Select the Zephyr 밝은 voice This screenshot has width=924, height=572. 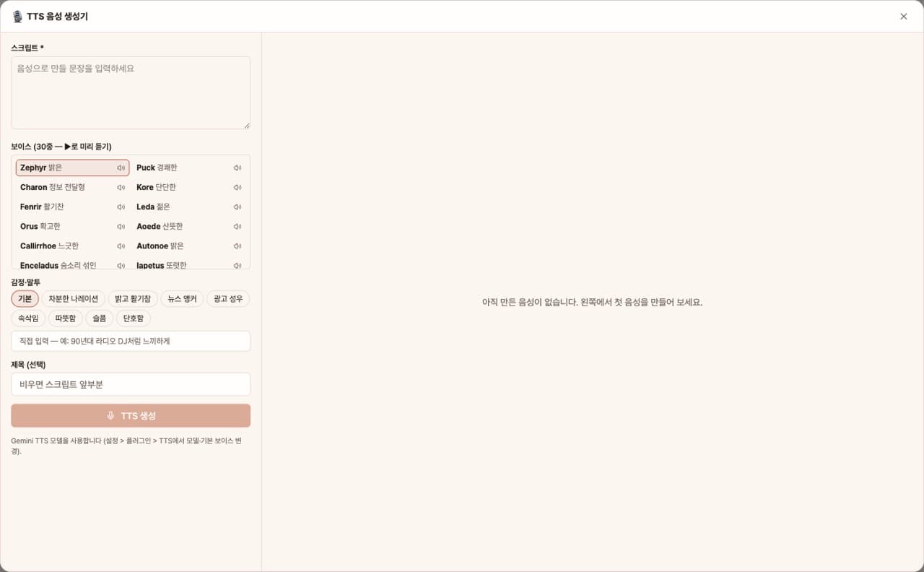click(72, 168)
